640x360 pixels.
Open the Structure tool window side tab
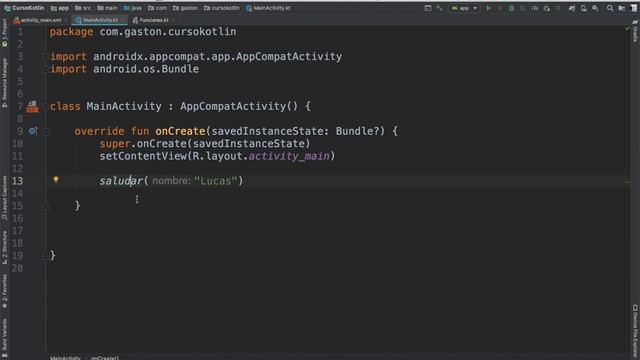pyautogui.click(x=4, y=247)
